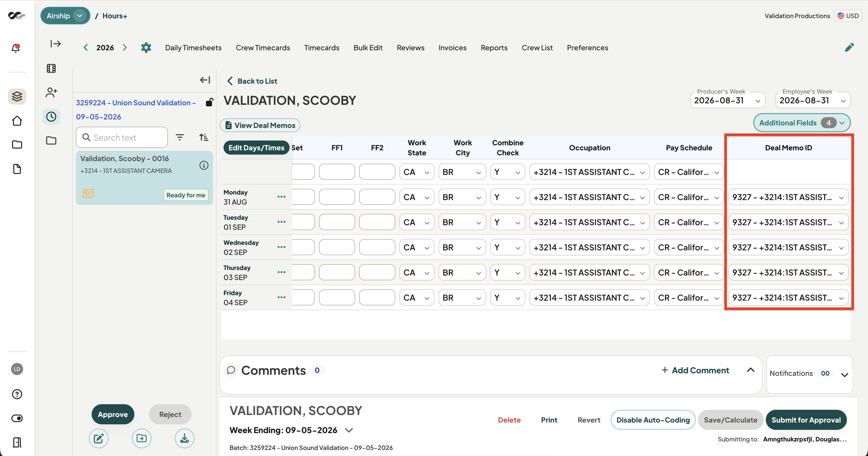
Task: Open the filter icon next to search
Action: click(180, 137)
